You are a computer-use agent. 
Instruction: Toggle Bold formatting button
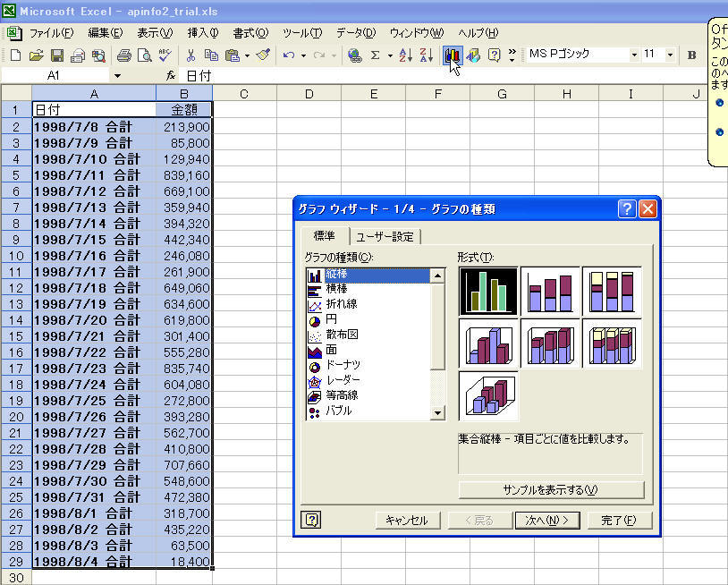691,55
